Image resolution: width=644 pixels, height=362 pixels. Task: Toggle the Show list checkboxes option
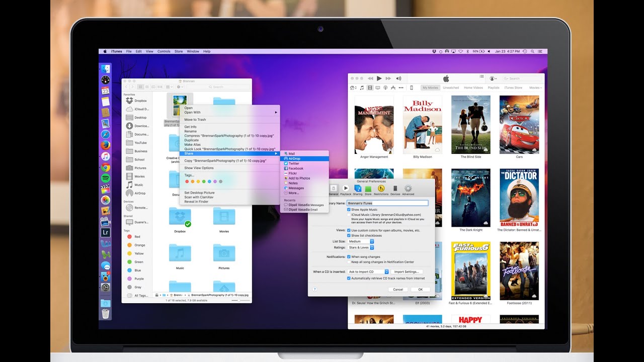[x=349, y=235]
